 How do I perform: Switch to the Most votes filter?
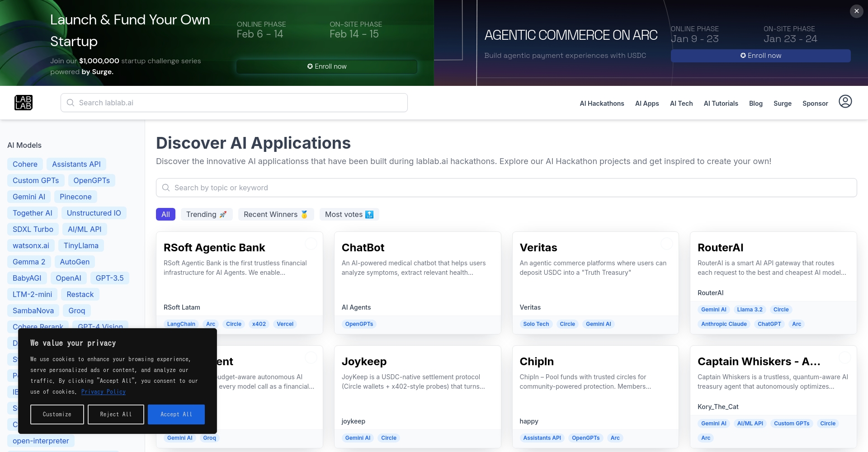tap(349, 214)
